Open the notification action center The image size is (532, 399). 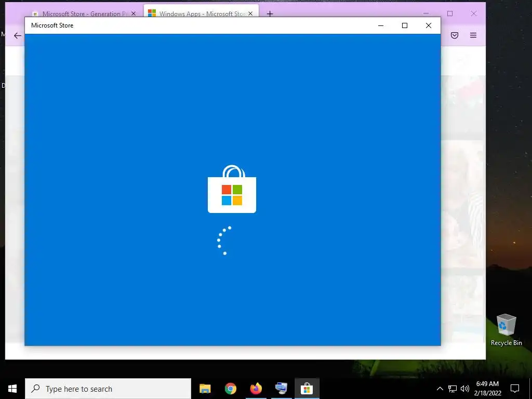pos(515,389)
